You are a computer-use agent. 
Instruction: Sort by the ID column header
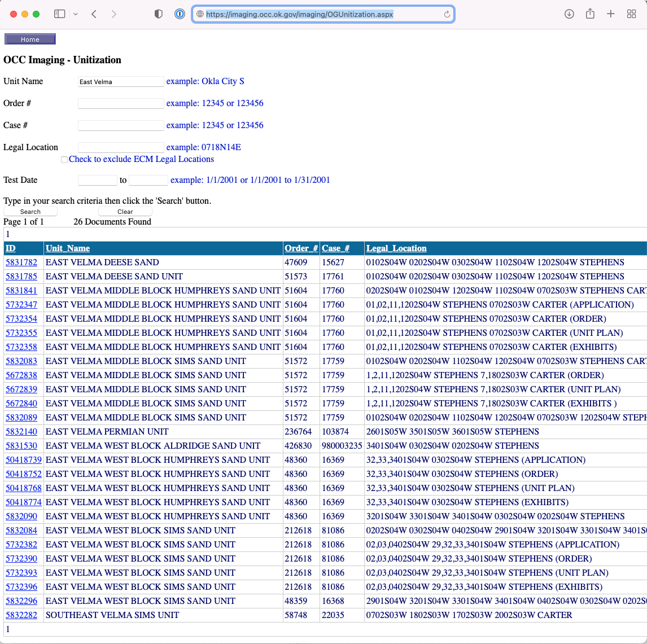10,248
